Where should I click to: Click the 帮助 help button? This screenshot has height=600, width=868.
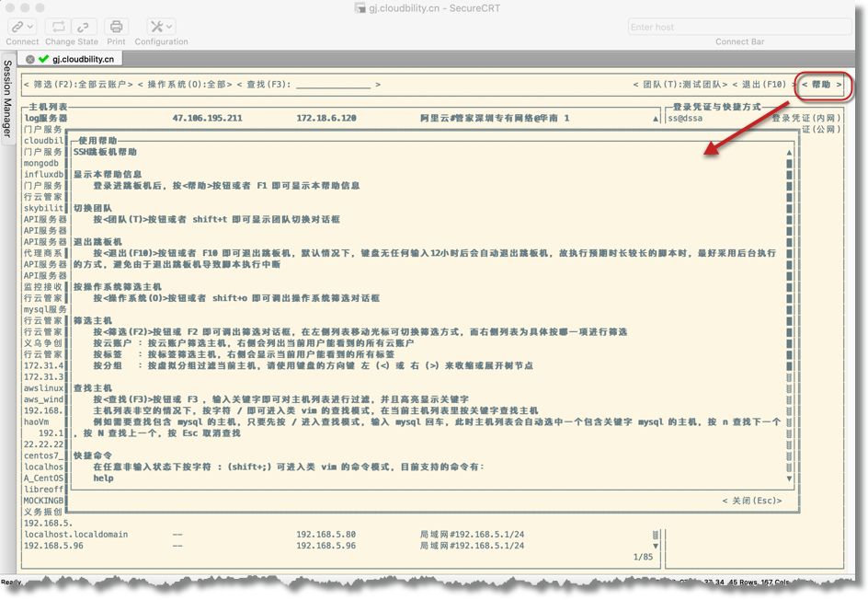[820, 85]
